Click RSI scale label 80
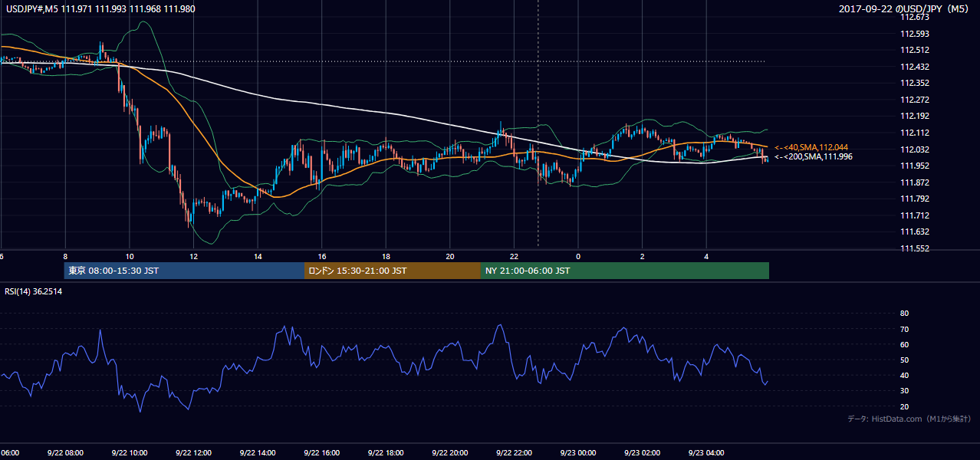 (x=904, y=314)
